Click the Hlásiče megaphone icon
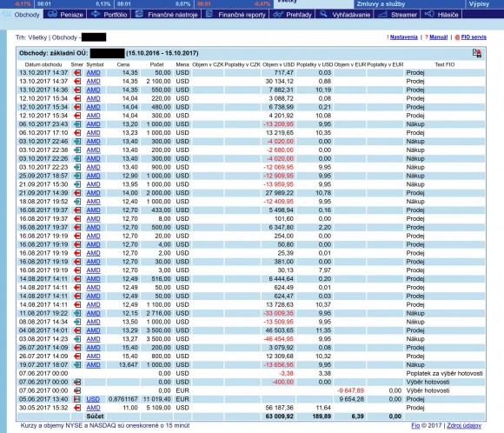Image resolution: width=504 pixels, height=433 pixels. [x=430, y=14]
